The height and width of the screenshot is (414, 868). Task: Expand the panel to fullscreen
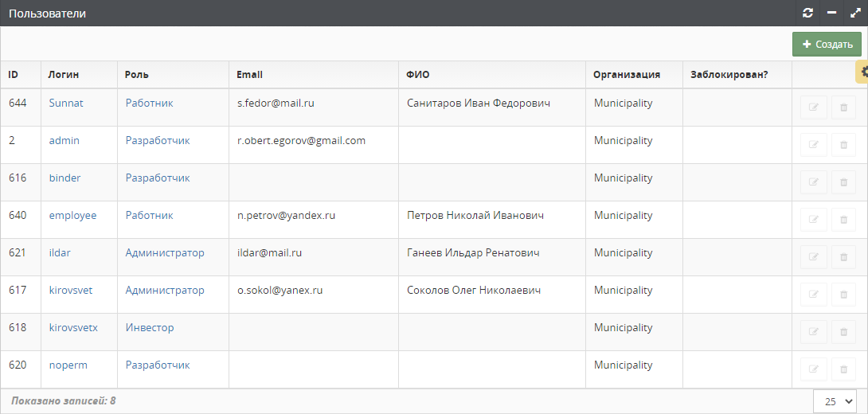[855, 13]
